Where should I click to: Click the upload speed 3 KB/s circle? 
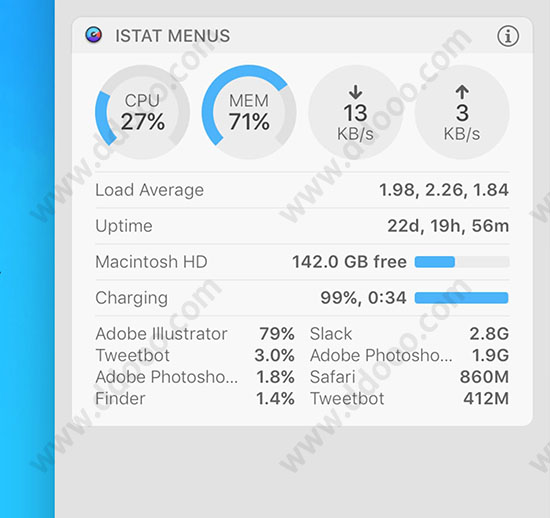pos(462,112)
